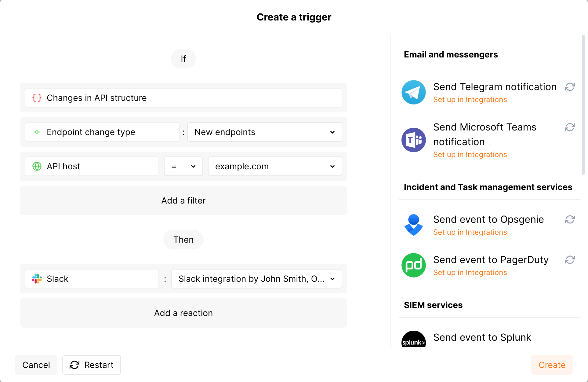Click the Create button
The image size is (588, 382).
pyautogui.click(x=551, y=365)
